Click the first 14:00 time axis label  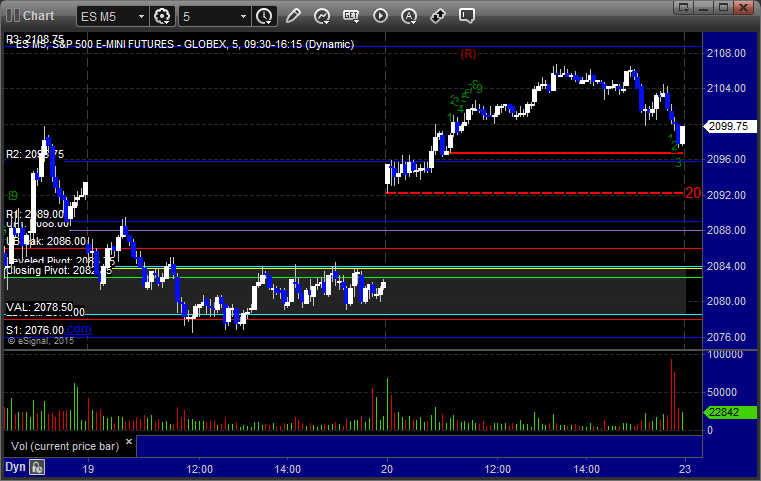point(287,469)
